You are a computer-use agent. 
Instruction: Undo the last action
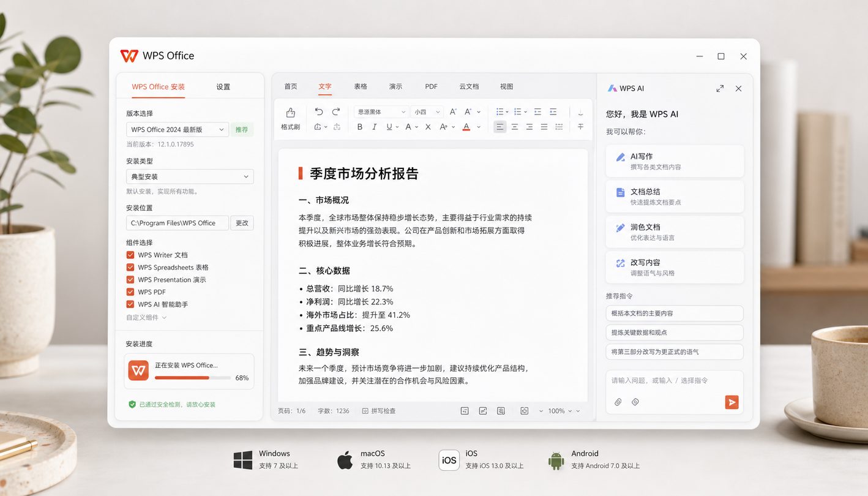[319, 111]
